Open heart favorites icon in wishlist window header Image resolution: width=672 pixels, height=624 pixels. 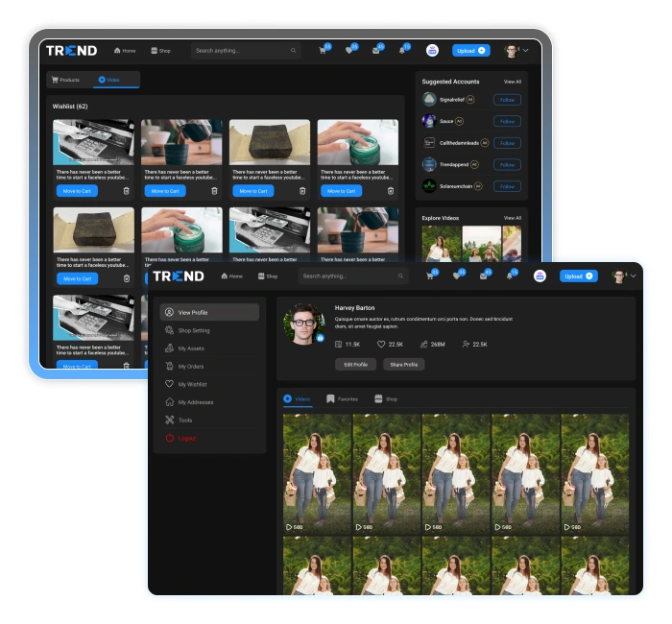click(x=348, y=51)
